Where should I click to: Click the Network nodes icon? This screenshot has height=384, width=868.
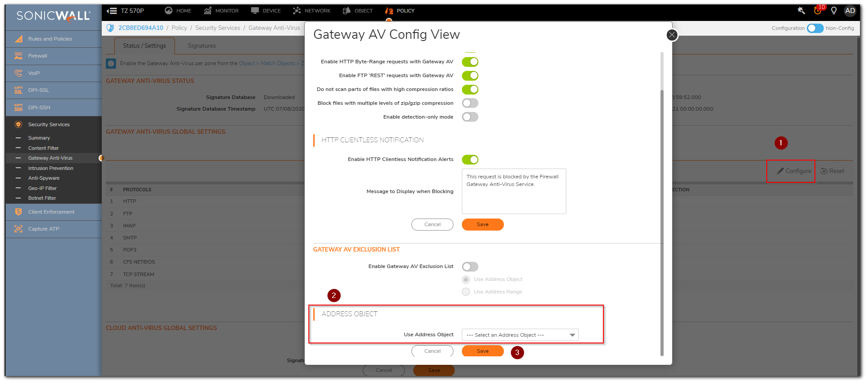click(297, 11)
